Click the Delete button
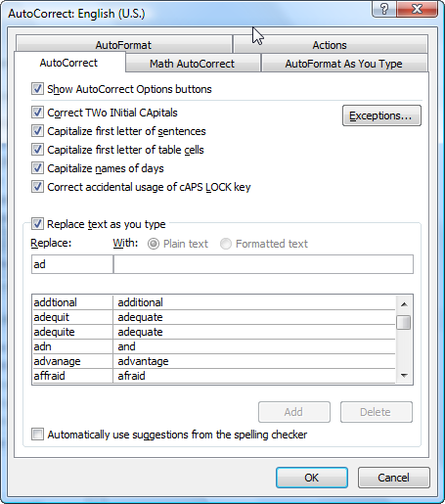The image size is (445, 504). click(377, 412)
